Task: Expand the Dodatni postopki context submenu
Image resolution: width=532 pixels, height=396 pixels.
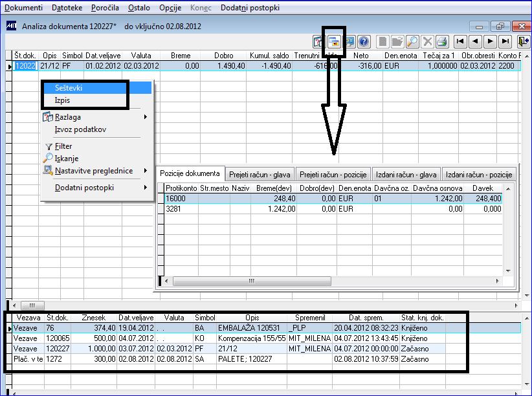Action: click(146, 187)
